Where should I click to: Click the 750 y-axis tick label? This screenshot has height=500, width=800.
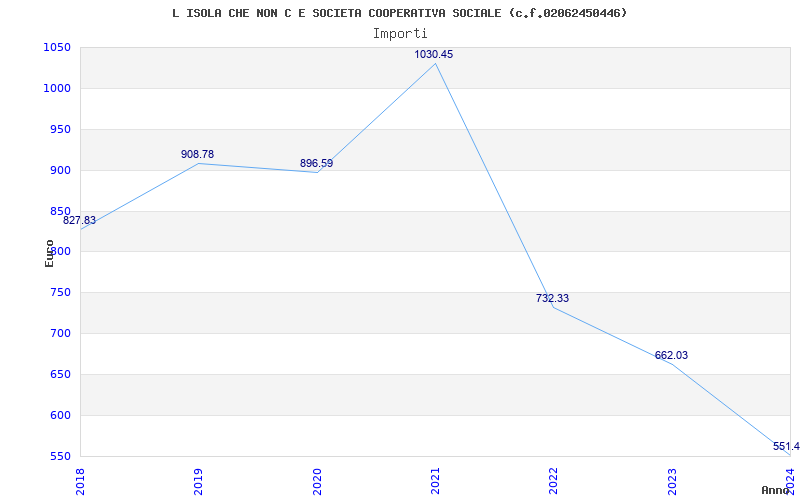[60, 293]
